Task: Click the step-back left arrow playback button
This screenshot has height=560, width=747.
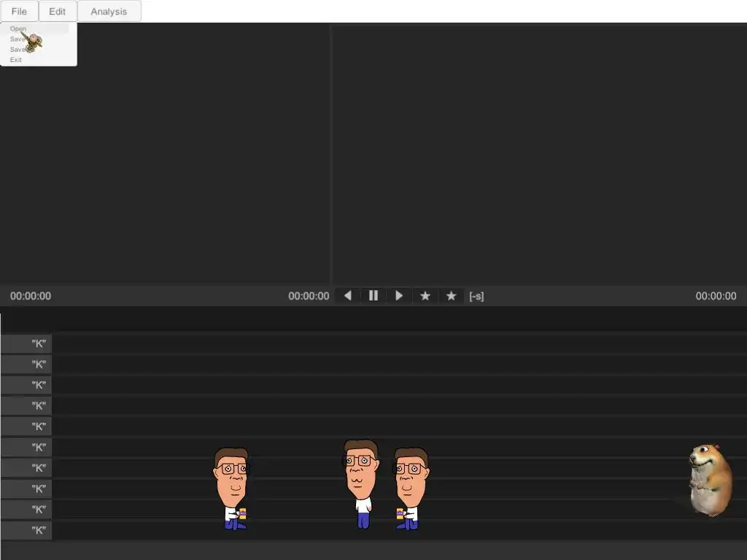Action: click(x=348, y=296)
